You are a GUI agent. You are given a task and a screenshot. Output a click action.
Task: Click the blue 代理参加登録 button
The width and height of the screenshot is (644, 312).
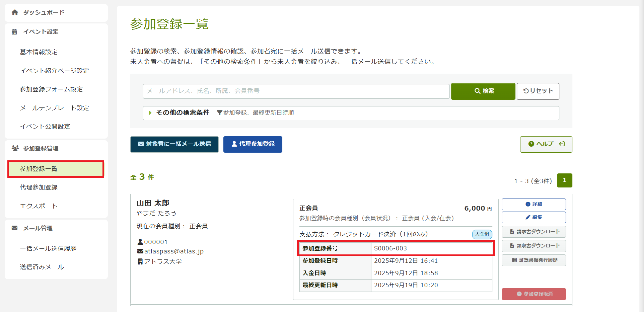(x=253, y=144)
